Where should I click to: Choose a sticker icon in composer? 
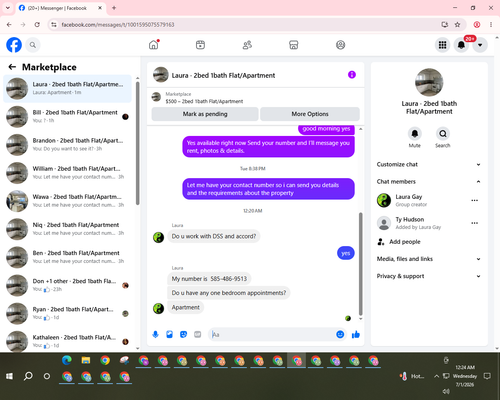[183, 334]
